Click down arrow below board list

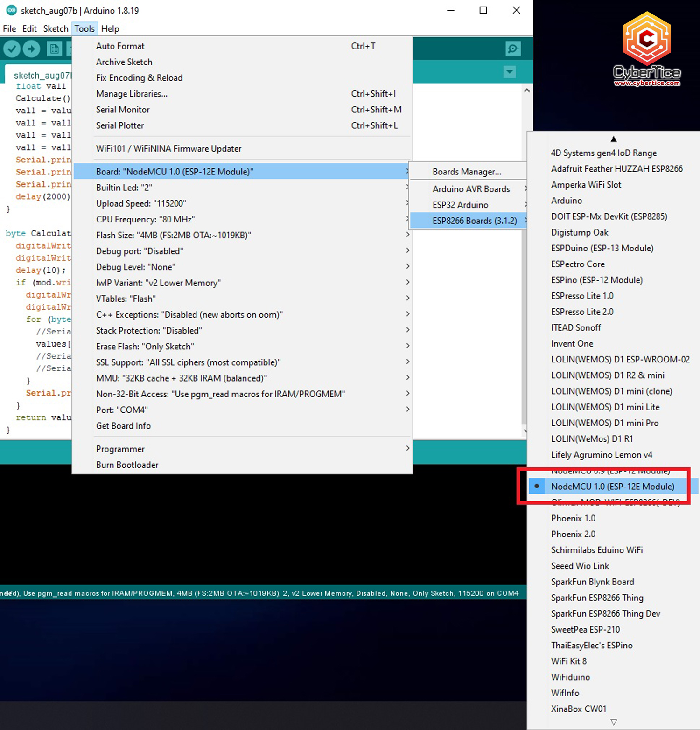(x=613, y=722)
